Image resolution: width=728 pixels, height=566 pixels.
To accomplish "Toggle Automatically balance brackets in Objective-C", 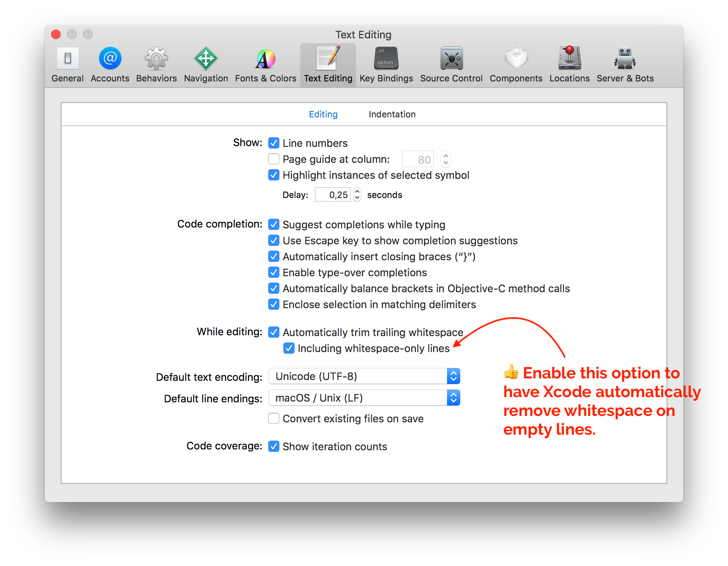I will tap(274, 288).
